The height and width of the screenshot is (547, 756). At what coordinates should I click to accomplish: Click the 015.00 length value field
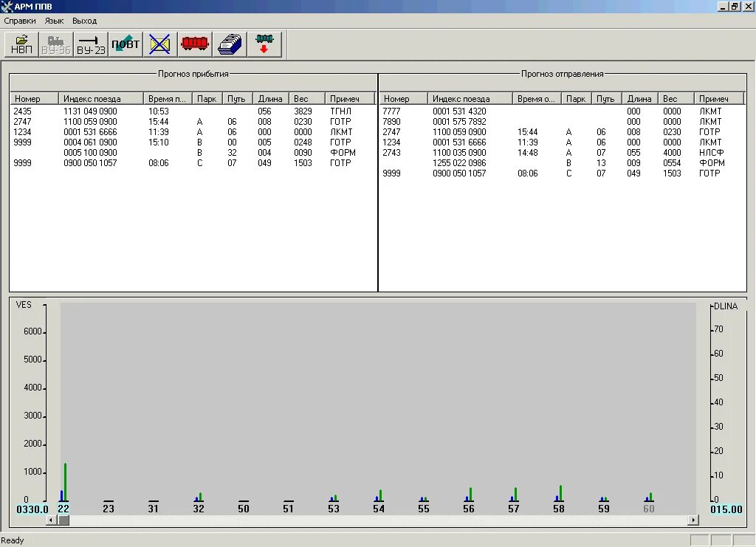(726, 509)
